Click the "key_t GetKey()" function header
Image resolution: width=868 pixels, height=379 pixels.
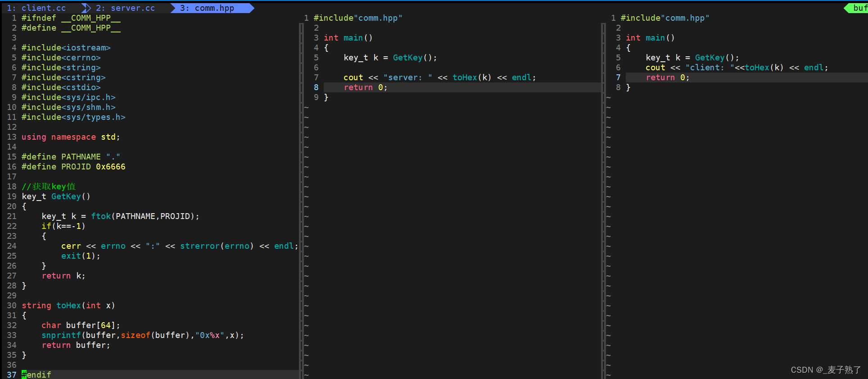(56, 196)
